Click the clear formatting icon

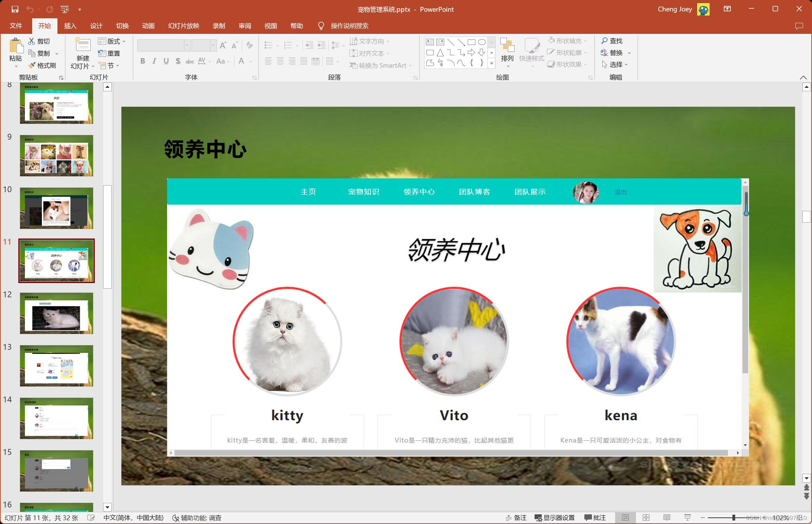[249, 45]
